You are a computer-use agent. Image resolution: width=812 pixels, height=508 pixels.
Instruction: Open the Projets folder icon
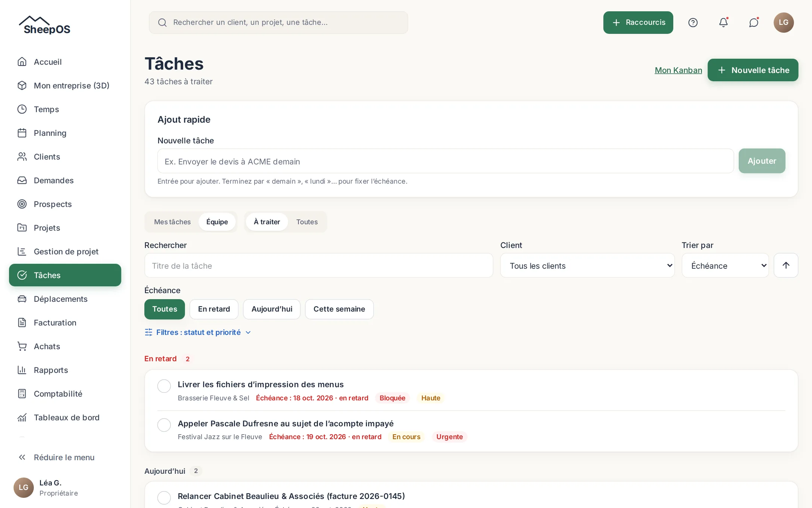(x=22, y=228)
